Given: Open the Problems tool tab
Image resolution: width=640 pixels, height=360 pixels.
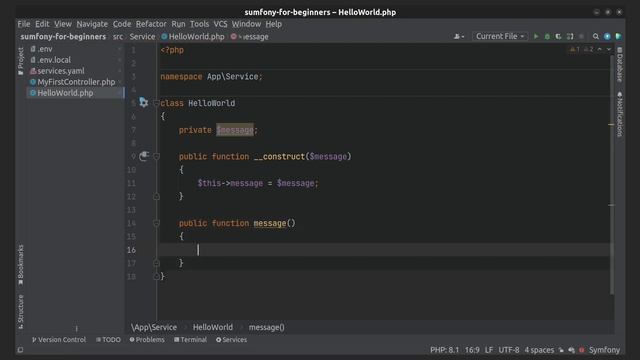Looking at the screenshot, I should pos(147,340).
